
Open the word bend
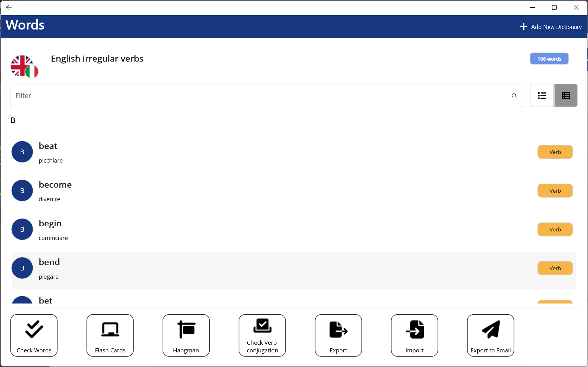(x=49, y=262)
